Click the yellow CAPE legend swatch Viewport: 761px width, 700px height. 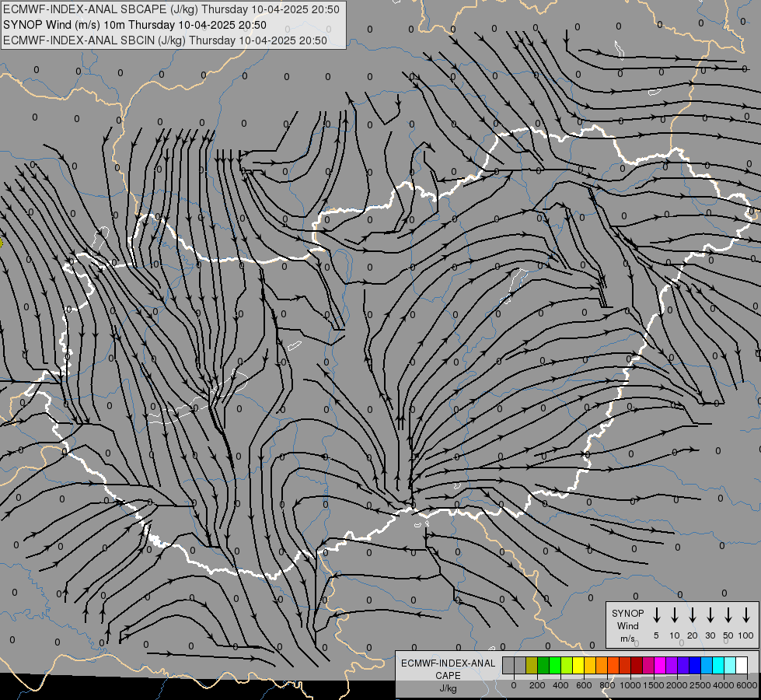click(578, 665)
